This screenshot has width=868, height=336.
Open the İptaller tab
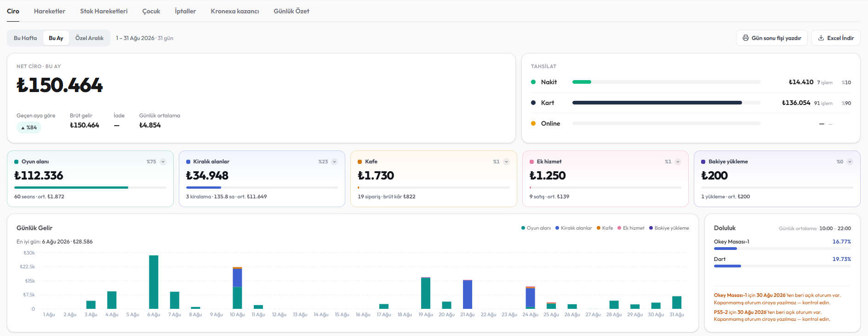click(185, 11)
